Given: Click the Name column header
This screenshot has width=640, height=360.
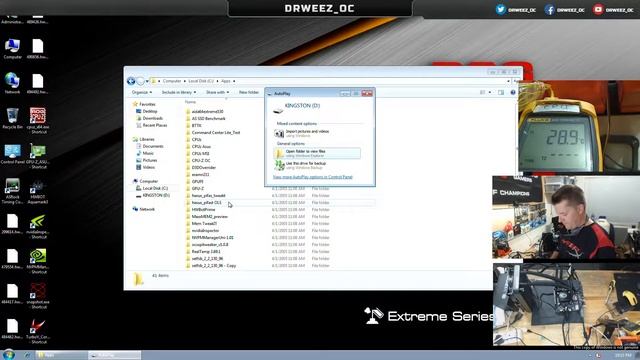Looking at the screenshot, I should (191, 102).
